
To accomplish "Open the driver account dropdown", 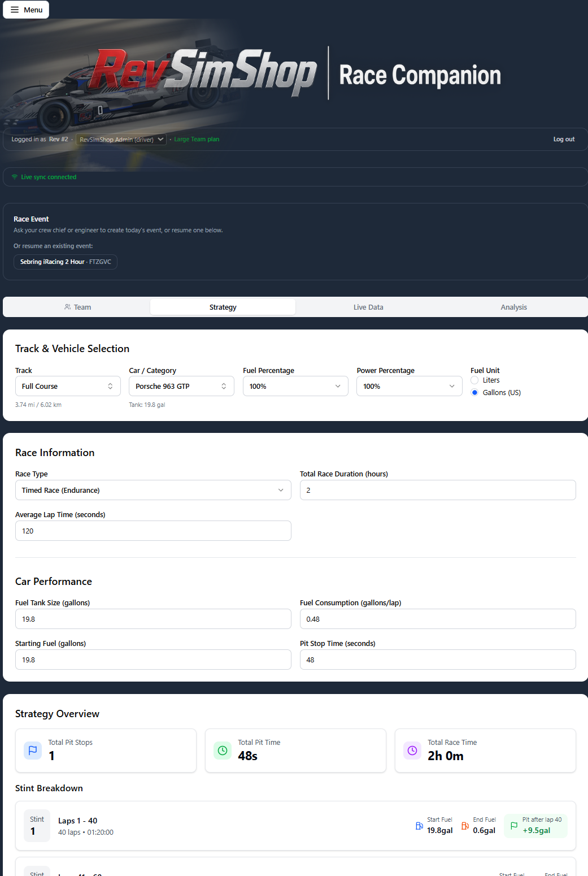I will tap(121, 140).
